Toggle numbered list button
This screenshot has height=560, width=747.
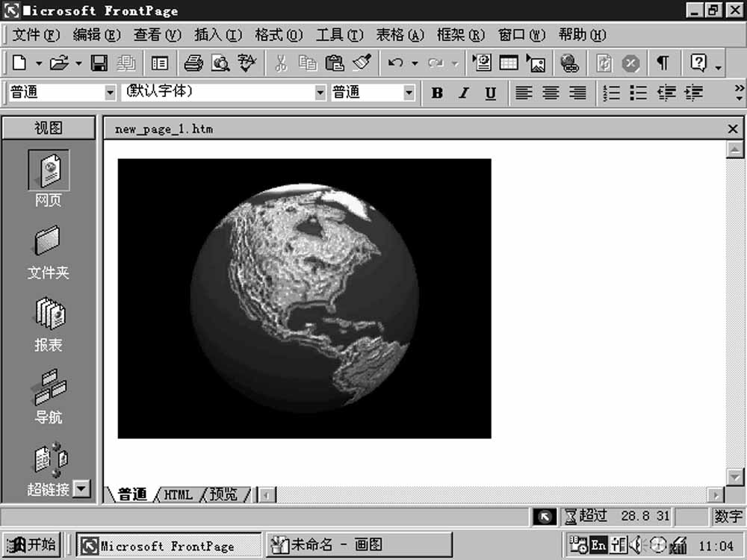point(611,93)
